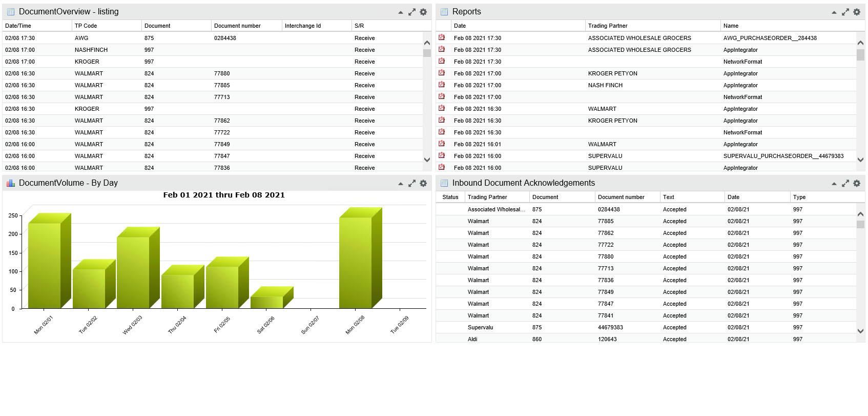The width and height of the screenshot is (868, 416).
Task: Click the DocumentOverview listing panel title icon
Action: [10, 12]
